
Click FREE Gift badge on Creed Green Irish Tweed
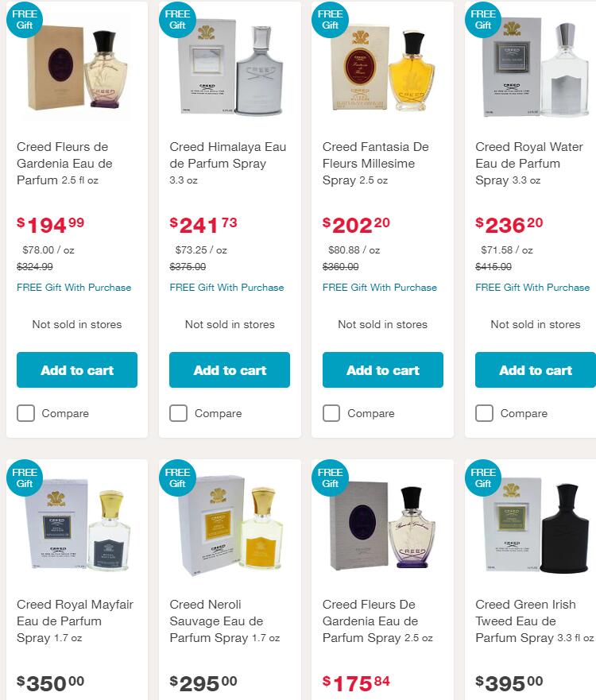[483, 477]
